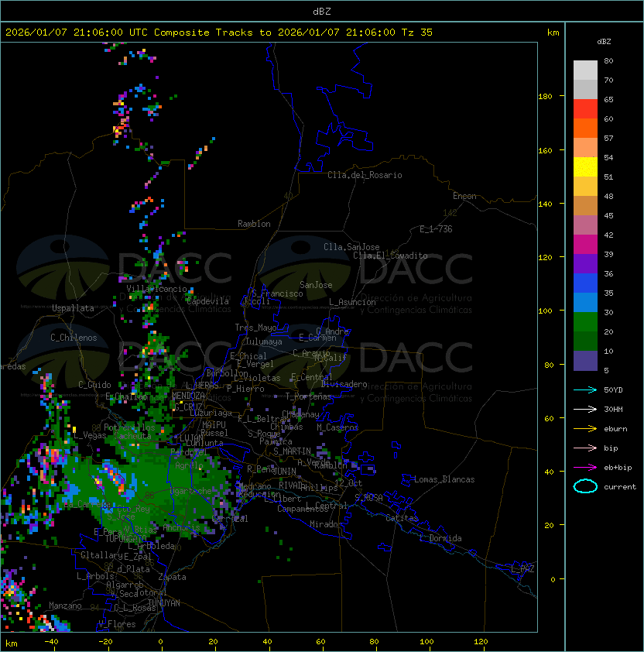Viewport: 644px width, 652px height.
Task: Click the 'C_Guido' place label
Action: (94, 385)
